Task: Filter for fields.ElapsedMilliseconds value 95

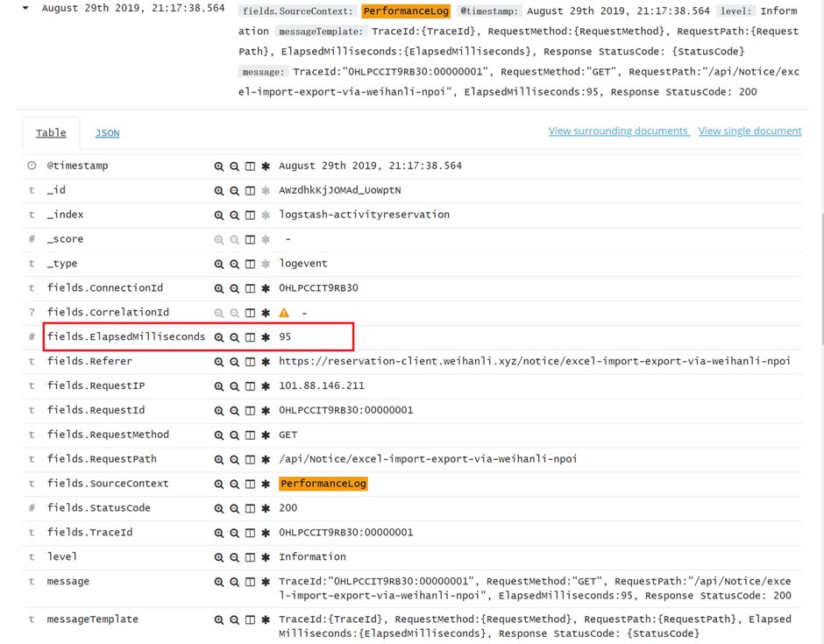Action: 218,337
